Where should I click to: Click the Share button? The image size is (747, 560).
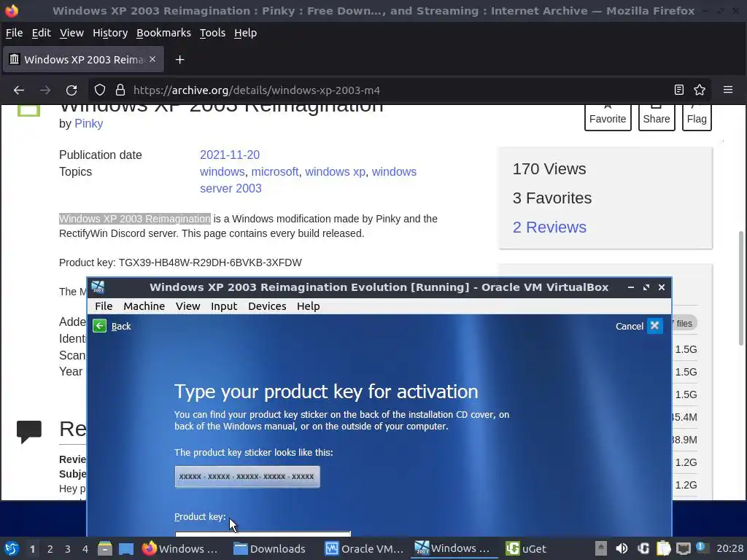click(x=656, y=117)
